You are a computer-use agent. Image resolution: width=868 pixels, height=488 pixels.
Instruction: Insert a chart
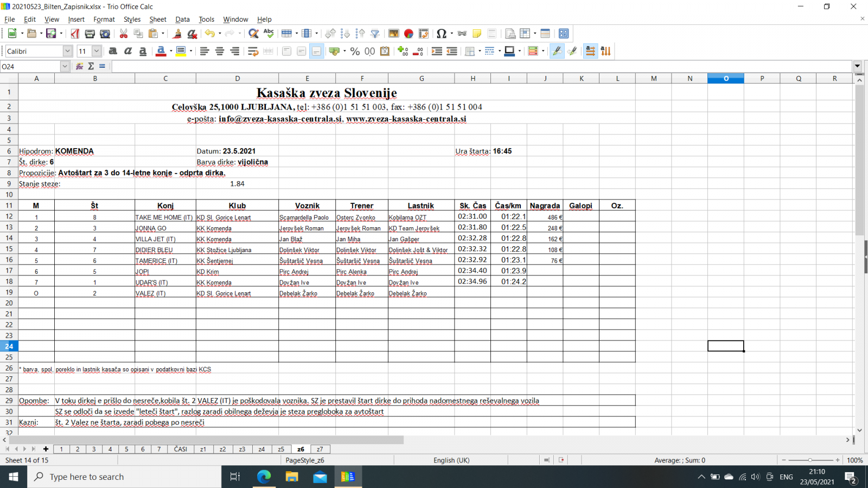click(x=409, y=34)
